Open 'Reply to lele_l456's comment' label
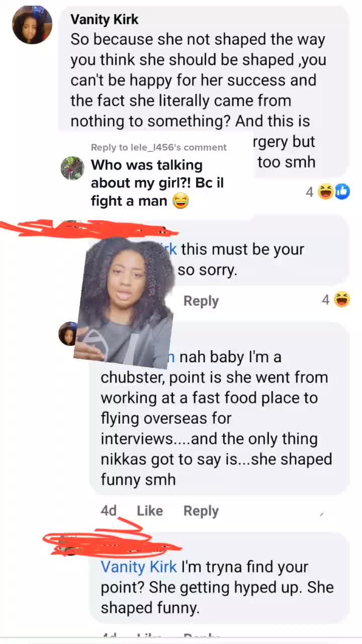This screenshot has width=362, height=644. point(159,147)
